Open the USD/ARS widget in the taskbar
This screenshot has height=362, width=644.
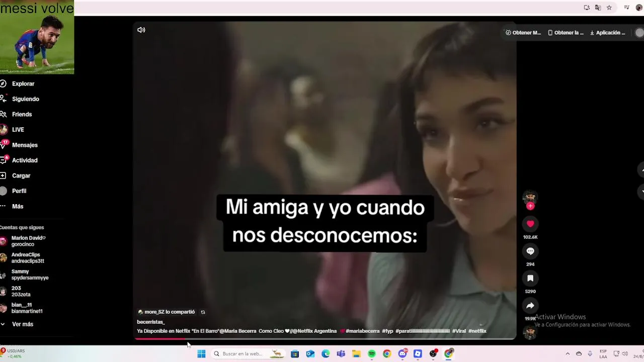pos(13,353)
